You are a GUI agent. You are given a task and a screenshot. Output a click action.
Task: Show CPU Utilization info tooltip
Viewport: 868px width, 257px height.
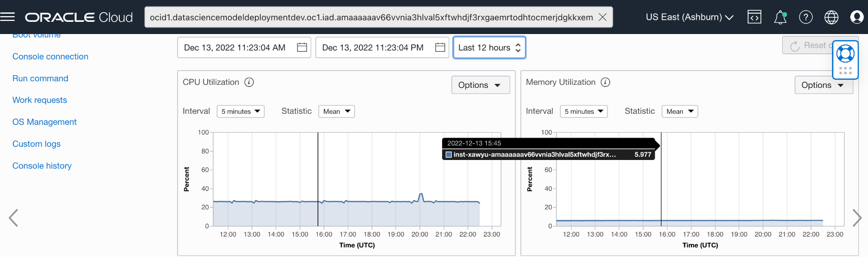tap(249, 82)
